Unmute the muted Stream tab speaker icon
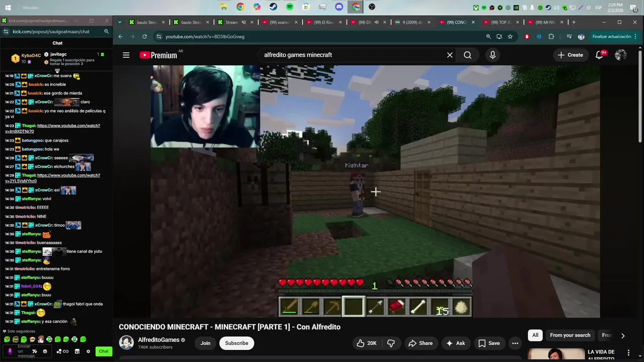Image resolution: width=644 pixels, height=362 pixels. click(x=244, y=22)
